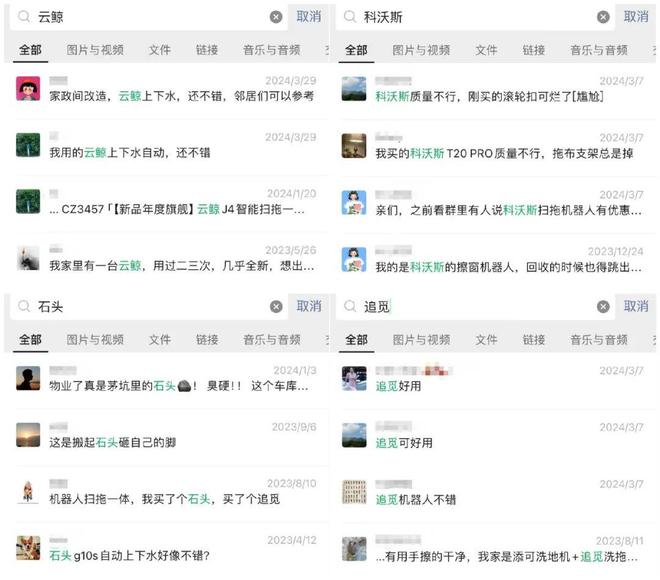Clear the 科沃斯 search field
The image size is (660, 580).
(603, 17)
